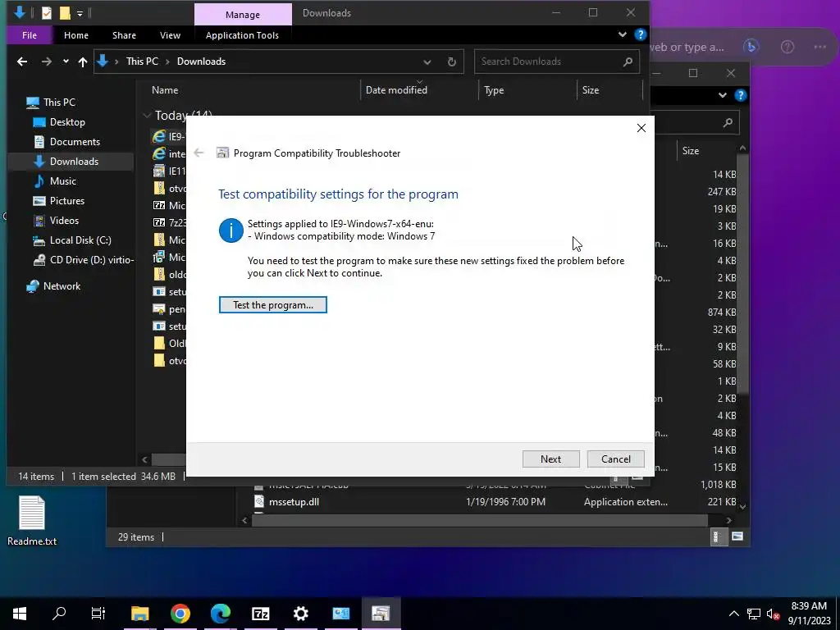Navigate back in Downloads Explorer

[x=22, y=62]
